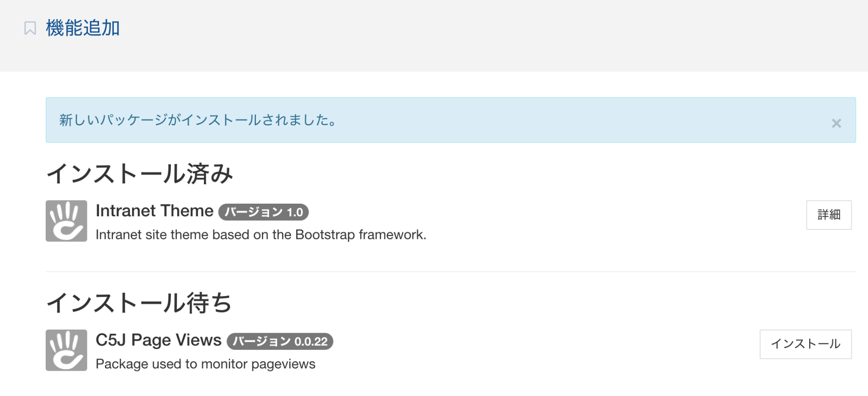Viewport: 868px width, 396px height.
Task: Click the word 'pageviews' in package description
Action: (283, 364)
